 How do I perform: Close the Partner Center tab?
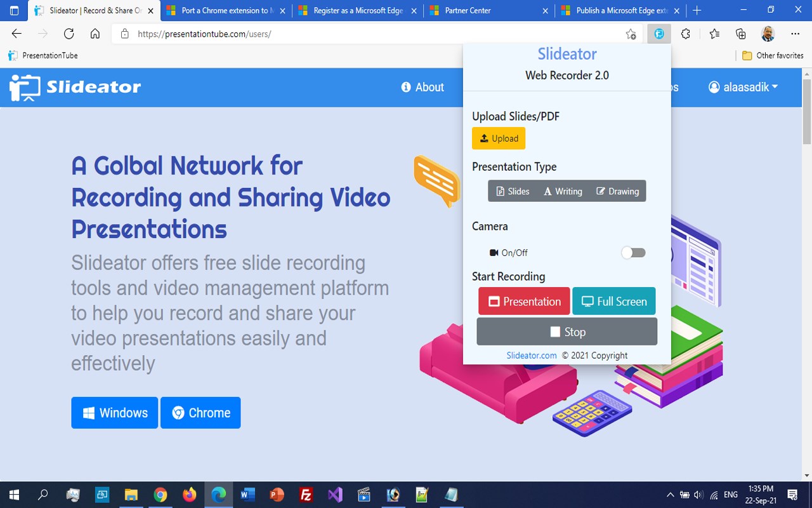point(546,11)
